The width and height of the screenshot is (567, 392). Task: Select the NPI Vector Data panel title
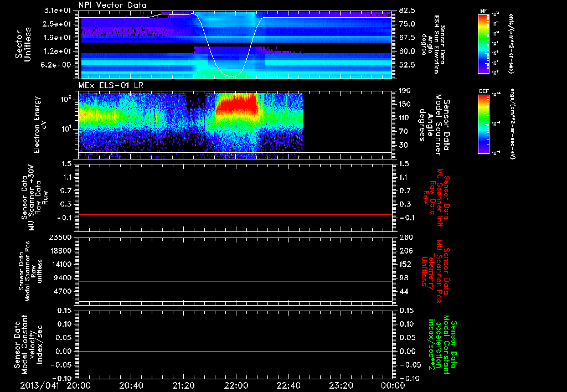point(113,6)
